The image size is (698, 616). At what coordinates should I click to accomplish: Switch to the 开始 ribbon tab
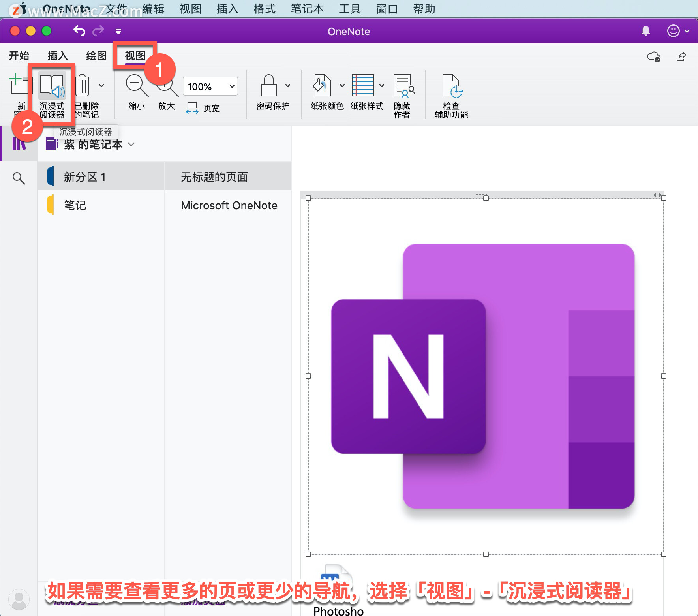(x=19, y=56)
